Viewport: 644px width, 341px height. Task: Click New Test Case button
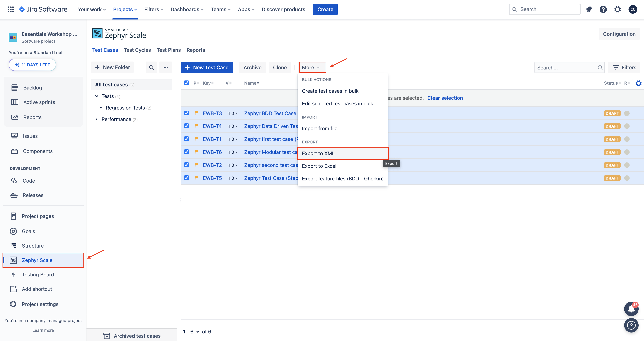pos(207,67)
